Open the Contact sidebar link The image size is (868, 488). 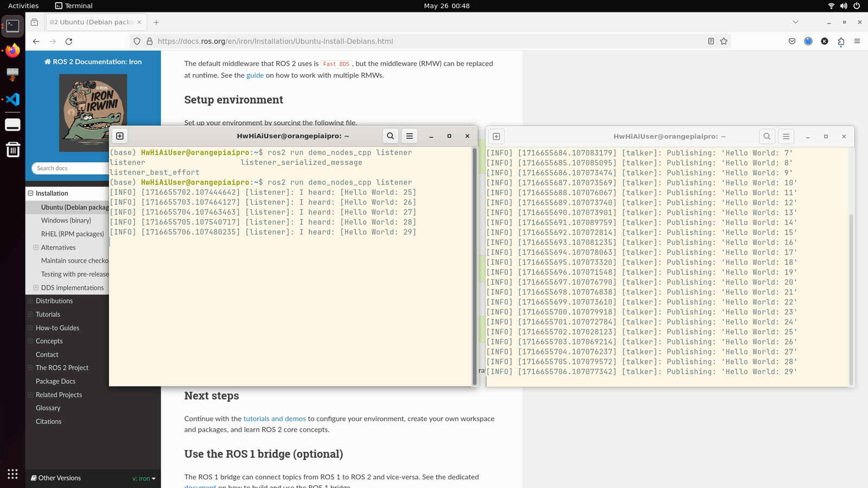click(47, 355)
